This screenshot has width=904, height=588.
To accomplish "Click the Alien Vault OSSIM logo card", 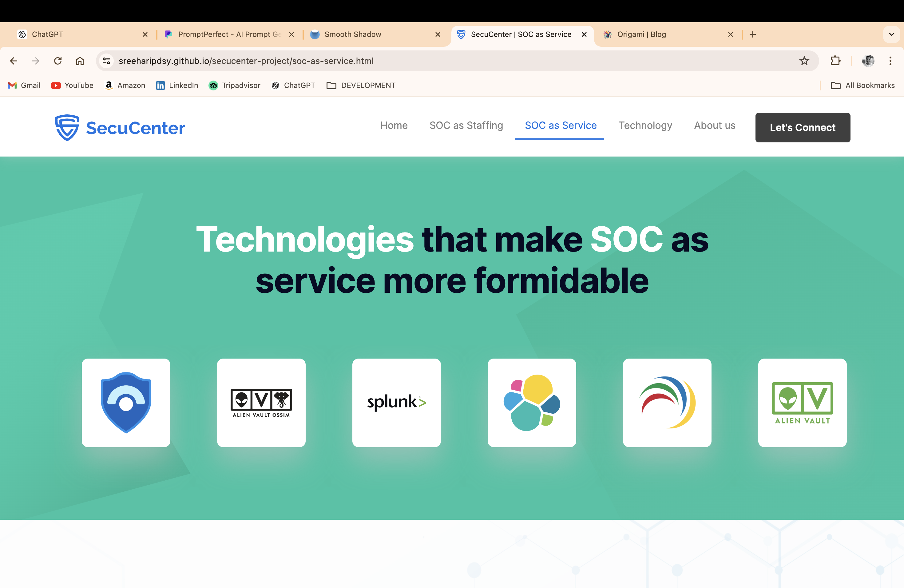I will [x=261, y=403].
